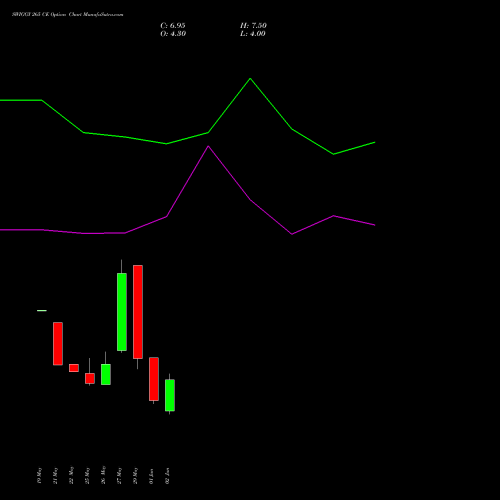The image size is (500, 500).
Task: Click the peak of the purple line
Action: (x=208, y=146)
